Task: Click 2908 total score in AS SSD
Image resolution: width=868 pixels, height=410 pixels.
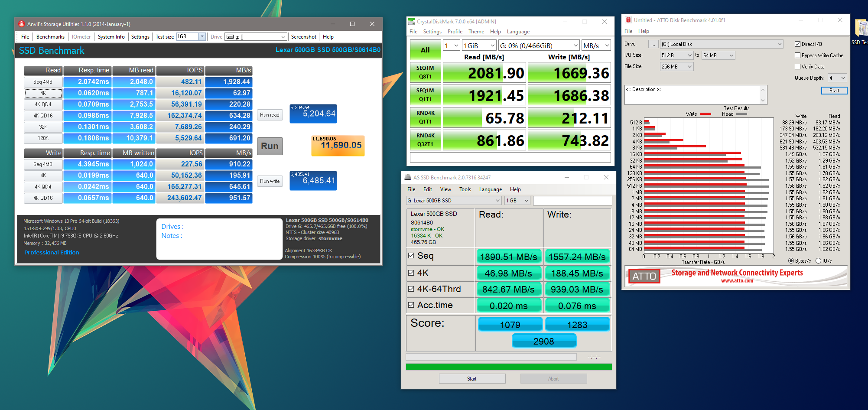Action: click(x=544, y=341)
